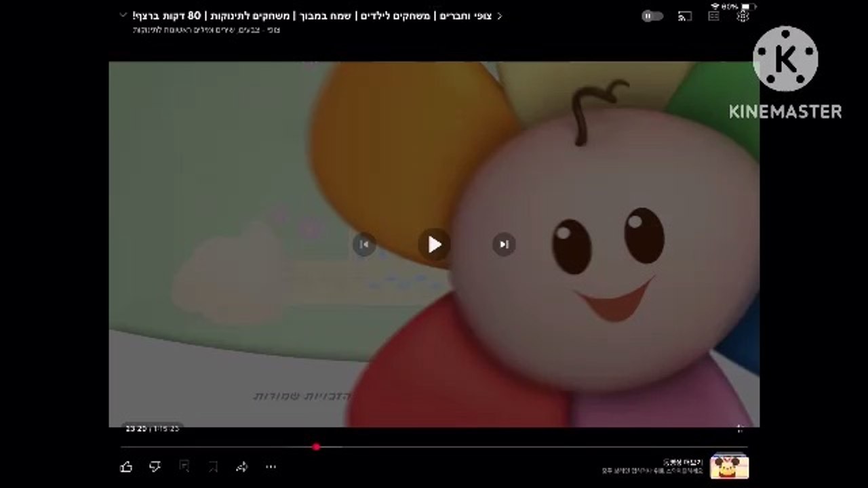
Task: Click the 23:20 elapsed time display
Action: tap(136, 428)
